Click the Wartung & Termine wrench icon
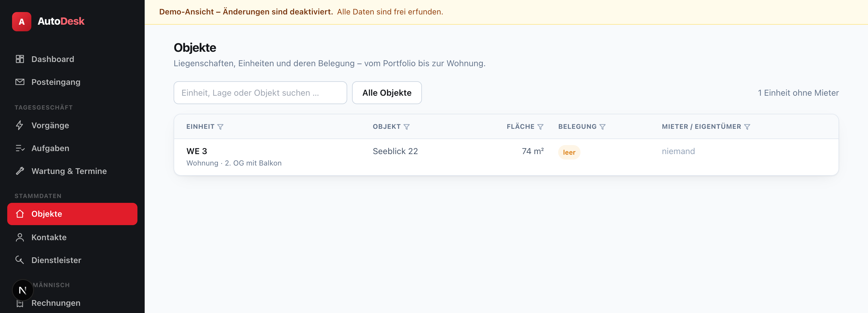Viewport: 868px width, 313px height. (x=20, y=171)
